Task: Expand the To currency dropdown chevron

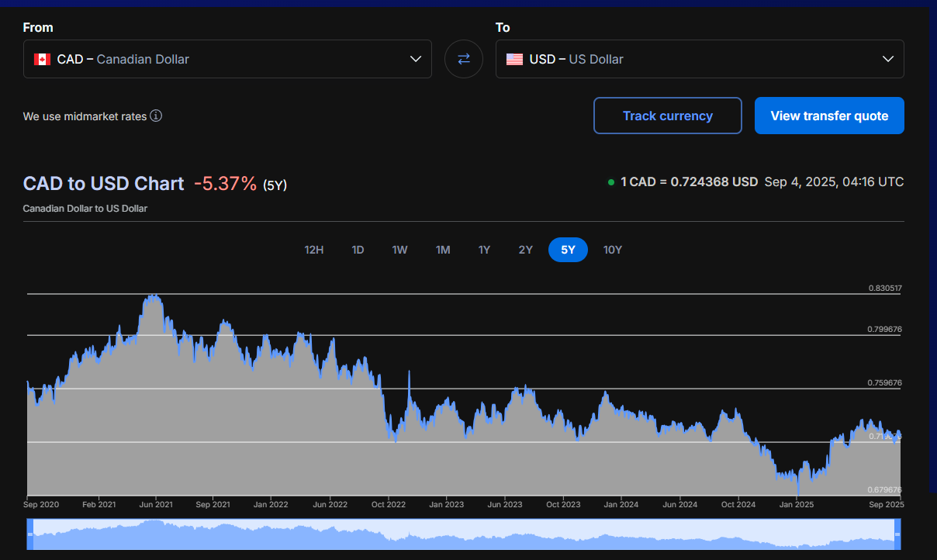Action: click(x=888, y=60)
